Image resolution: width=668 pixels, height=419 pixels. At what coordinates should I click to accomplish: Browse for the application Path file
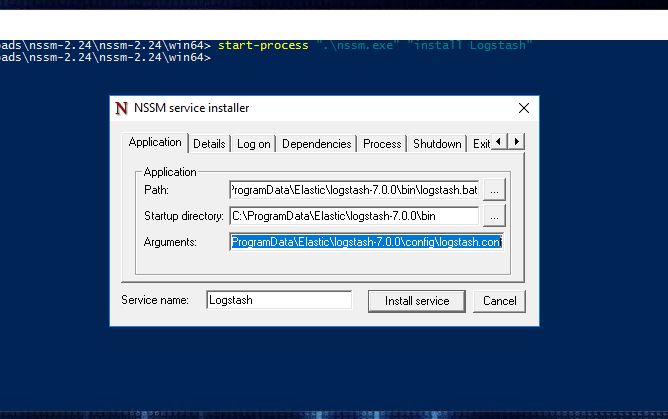click(x=494, y=189)
